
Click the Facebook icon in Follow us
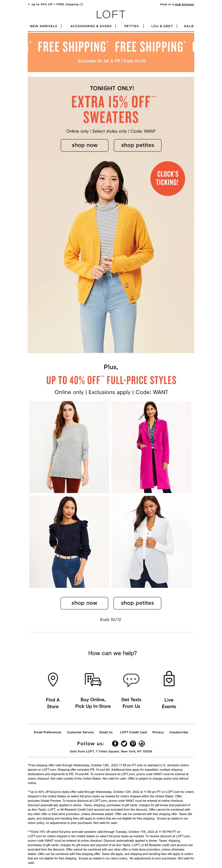tap(115, 743)
